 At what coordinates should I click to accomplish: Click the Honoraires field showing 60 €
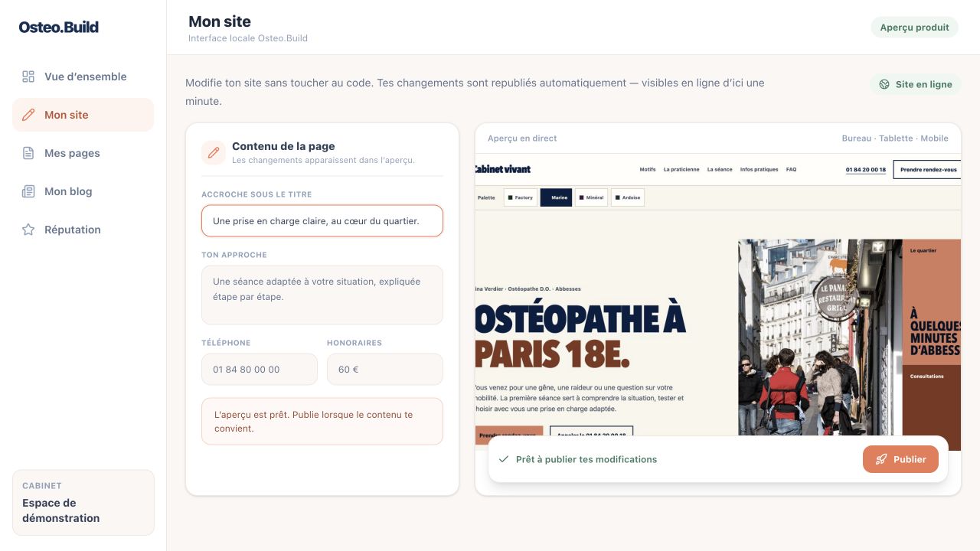click(385, 369)
